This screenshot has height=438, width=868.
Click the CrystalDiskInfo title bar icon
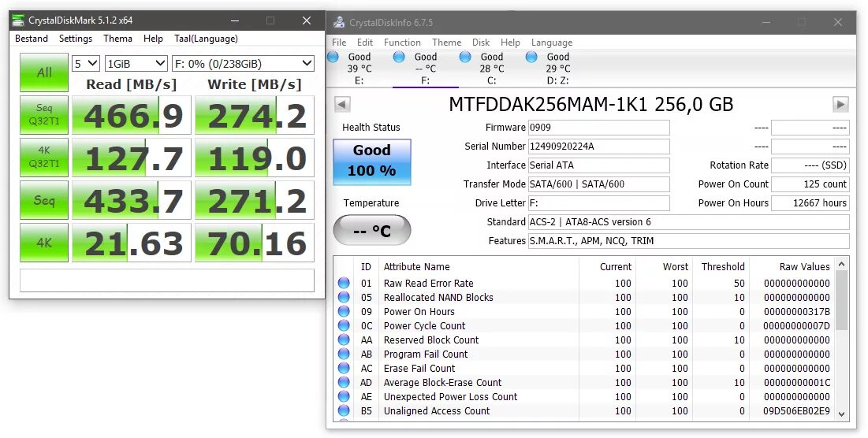[x=339, y=23]
